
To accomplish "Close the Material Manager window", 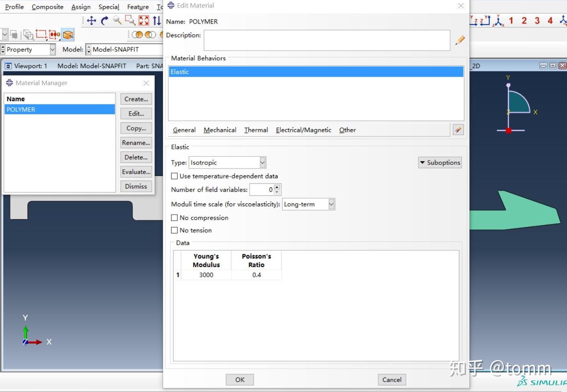I will [x=146, y=83].
